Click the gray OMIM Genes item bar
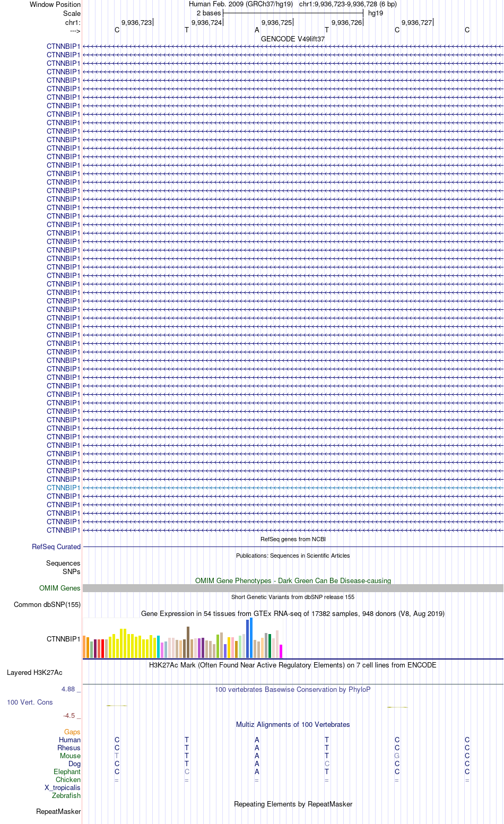Screen dimensions: 504x824 tap(293, 588)
